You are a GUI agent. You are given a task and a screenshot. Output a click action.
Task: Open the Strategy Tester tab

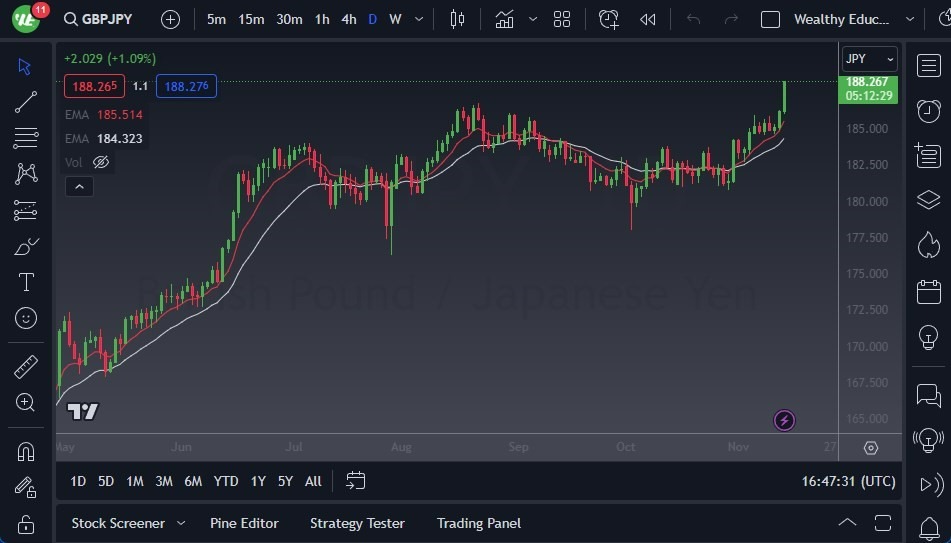point(357,523)
